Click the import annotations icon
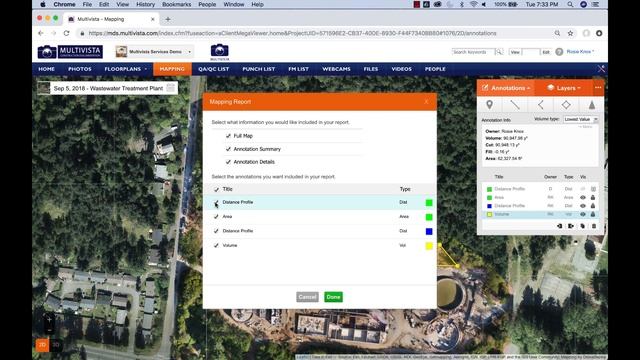Screen dimensions: 640x360 560,226
